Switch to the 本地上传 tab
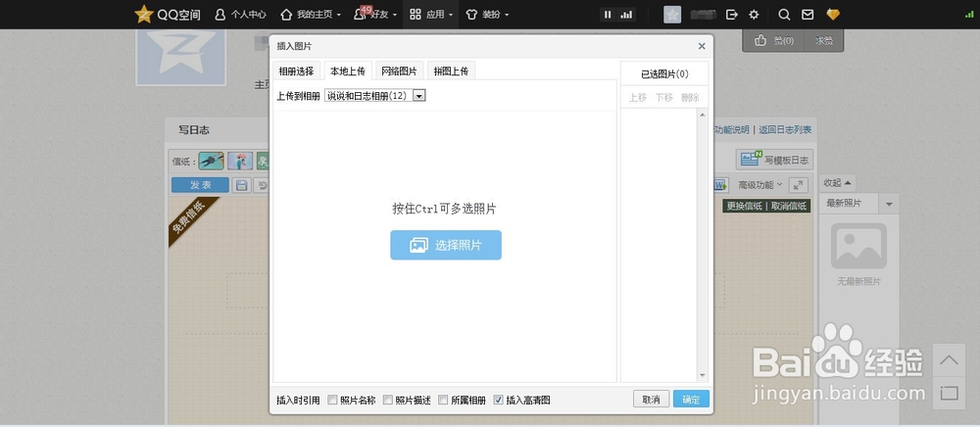 pyautogui.click(x=348, y=71)
